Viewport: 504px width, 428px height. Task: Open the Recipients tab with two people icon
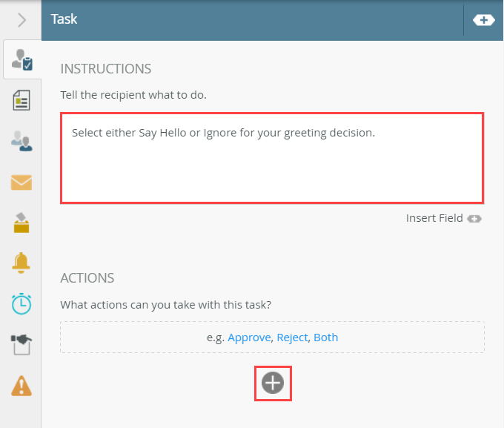(21, 141)
